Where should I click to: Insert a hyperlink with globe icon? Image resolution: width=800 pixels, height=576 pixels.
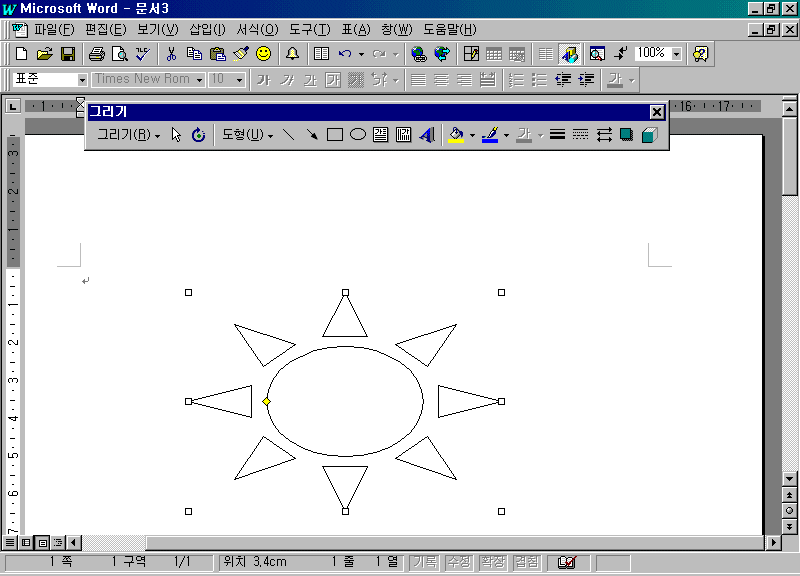tap(419, 54)
